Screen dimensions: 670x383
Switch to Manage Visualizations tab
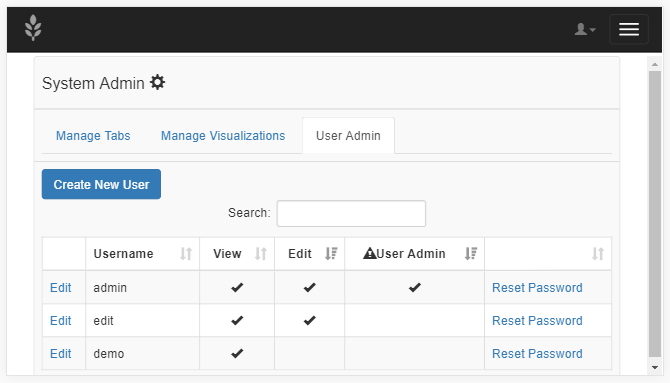[x=223, y=136]
